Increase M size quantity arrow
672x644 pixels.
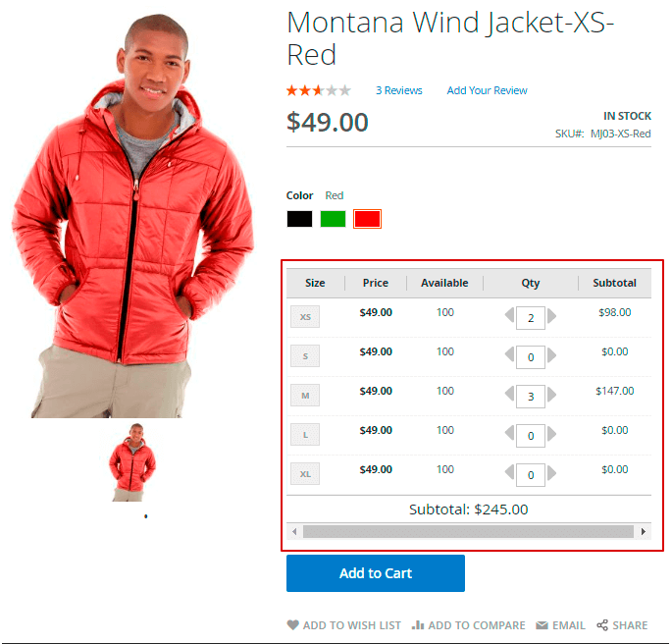(552, 395)
